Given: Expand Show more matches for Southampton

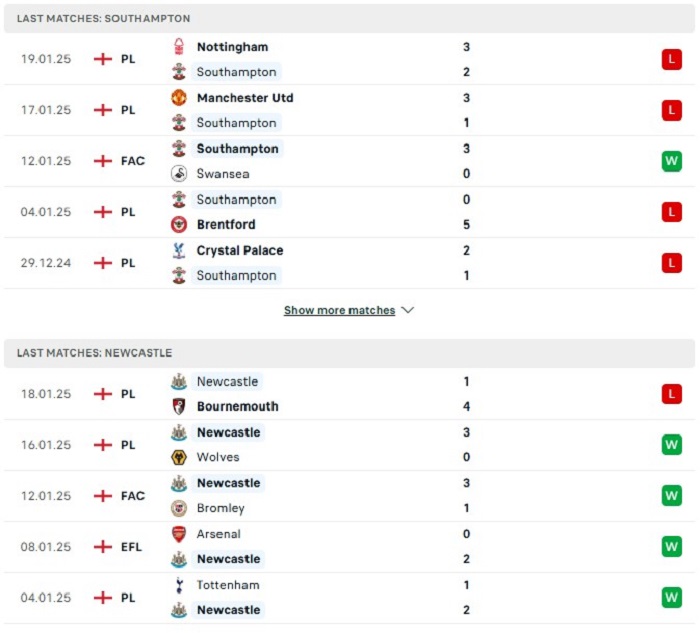Looking at the screenshot, I should [x=340, y=310].
